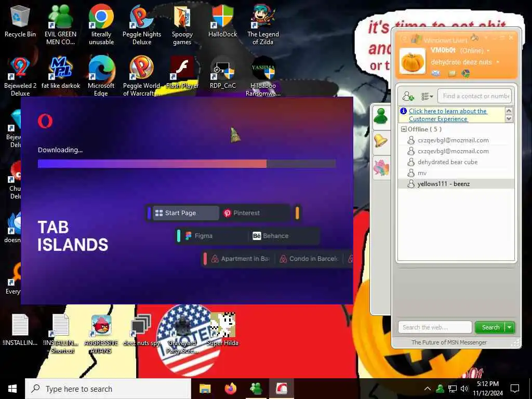This screenshot has width=532, height=399.
Task: Select the Peggle Nights Deluxe icon
Action: (142, 24)
